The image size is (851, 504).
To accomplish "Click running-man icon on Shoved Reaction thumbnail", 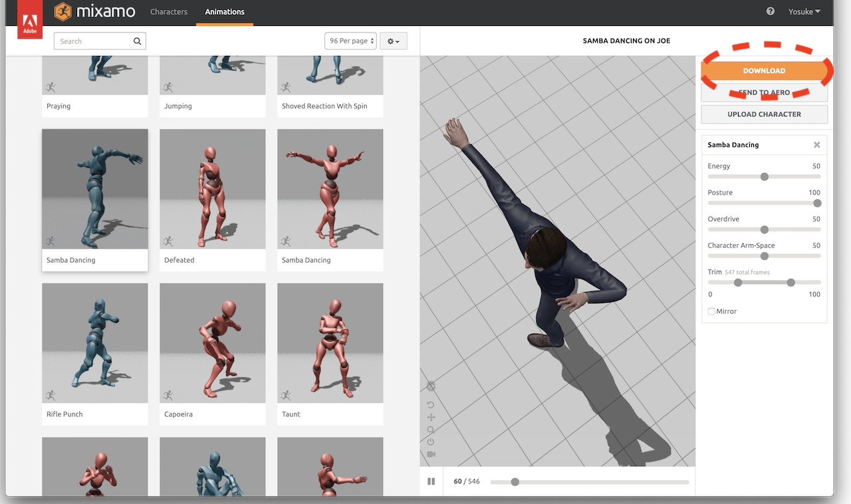I will [x=286, y=87].
